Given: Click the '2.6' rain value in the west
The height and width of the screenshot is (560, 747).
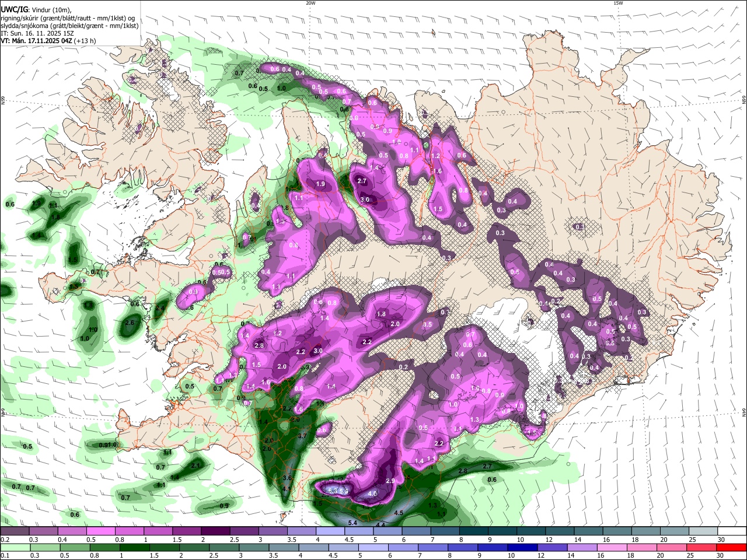Looking at the screenshot, I should 130,323.
